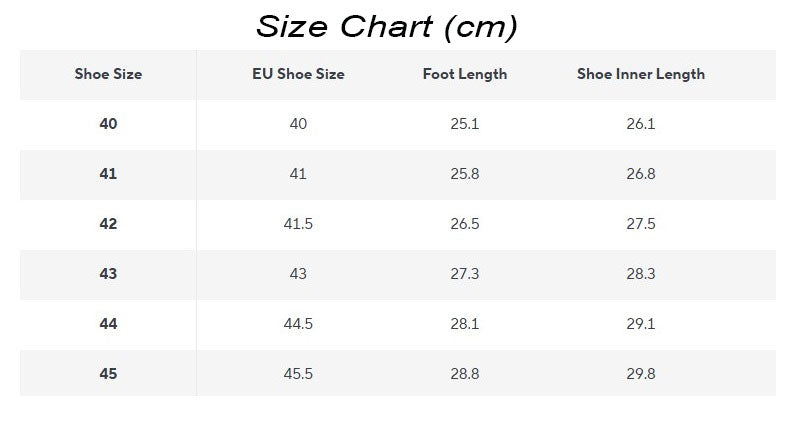Select the EU Shoe Size column header

[298, 74]
